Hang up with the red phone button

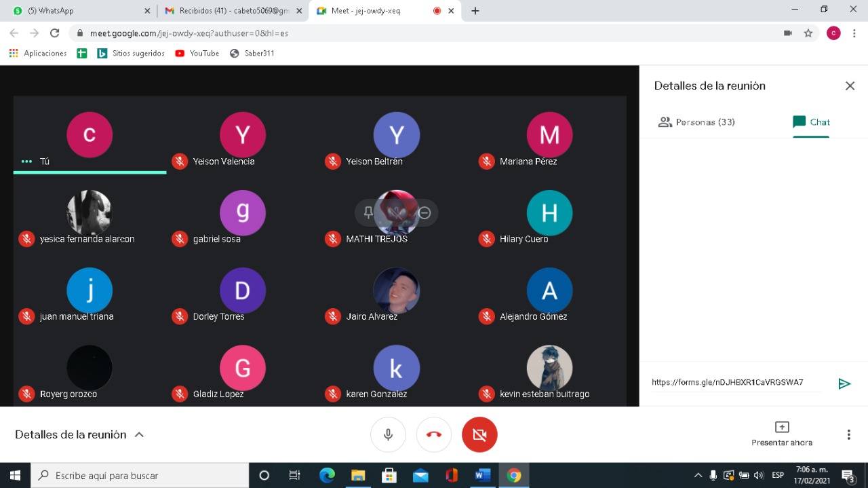click(x=434, y=434)
